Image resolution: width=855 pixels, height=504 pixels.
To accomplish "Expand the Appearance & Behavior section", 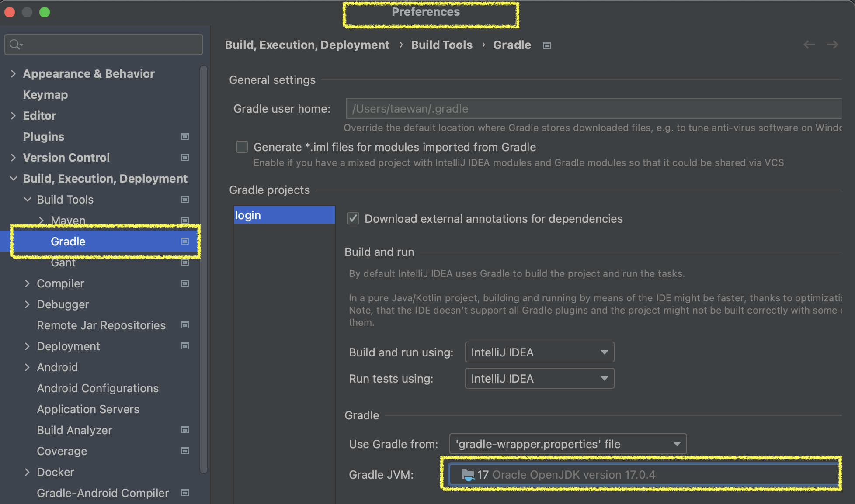I will (13, 74).
